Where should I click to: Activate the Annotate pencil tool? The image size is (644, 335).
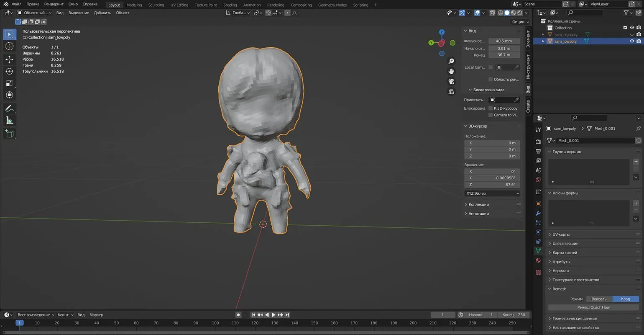9,108
